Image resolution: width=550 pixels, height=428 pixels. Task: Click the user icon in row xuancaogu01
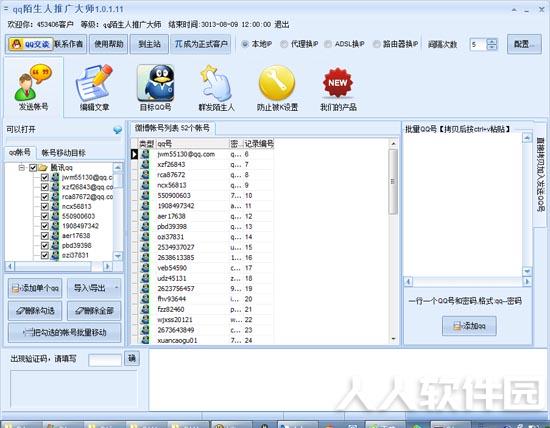[145, 340]
